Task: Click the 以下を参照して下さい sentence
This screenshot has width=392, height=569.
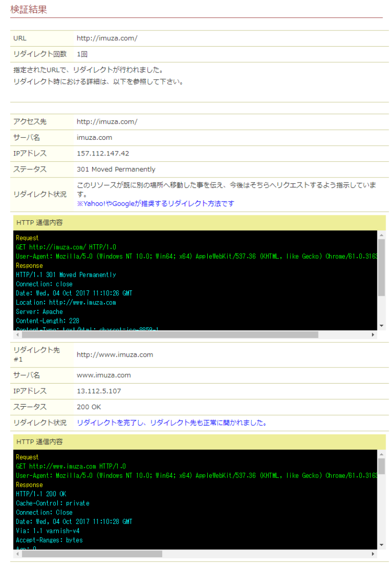Action: coord(148,81)
